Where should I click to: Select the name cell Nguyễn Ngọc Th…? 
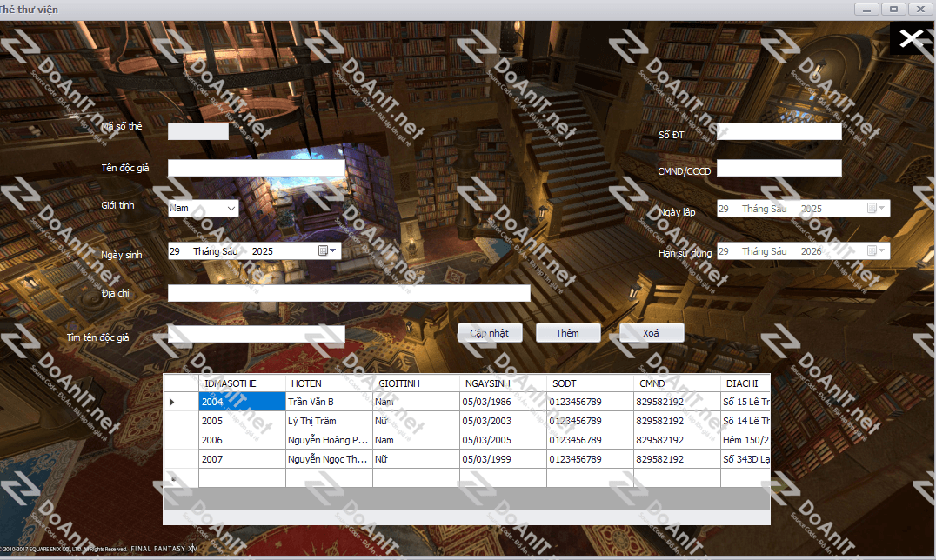click(x=329, y=459)
